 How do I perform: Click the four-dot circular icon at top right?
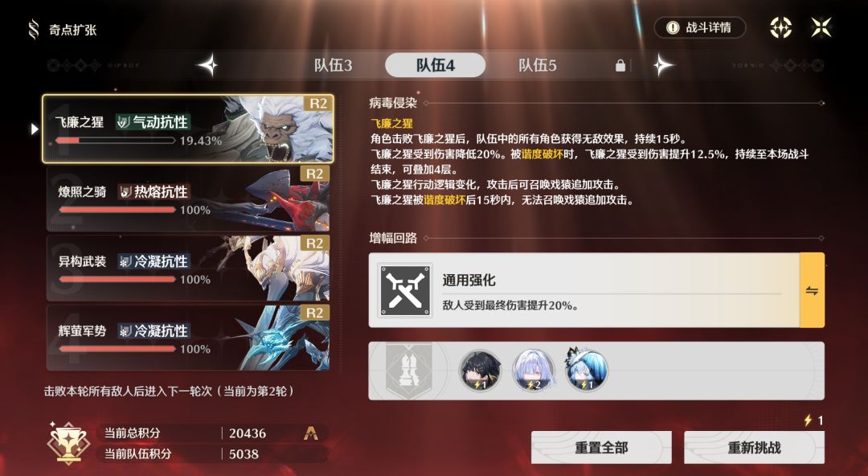click(x=780, y=27)
